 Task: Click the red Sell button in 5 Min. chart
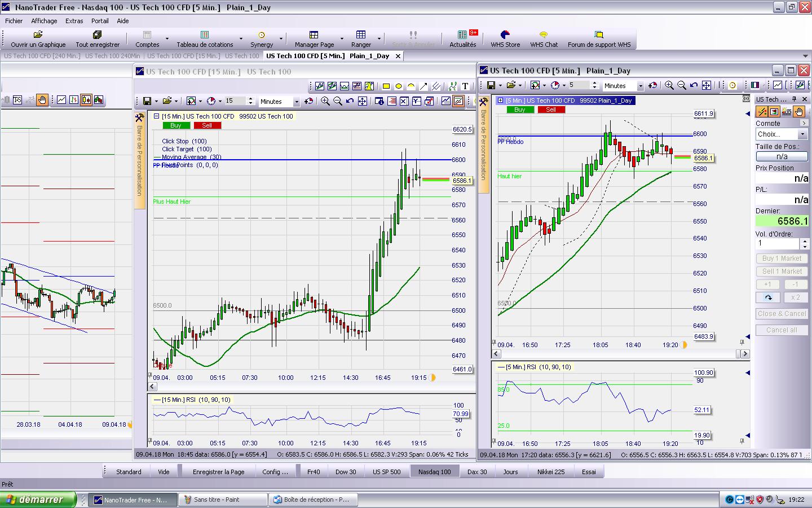(x=551, y=110)
